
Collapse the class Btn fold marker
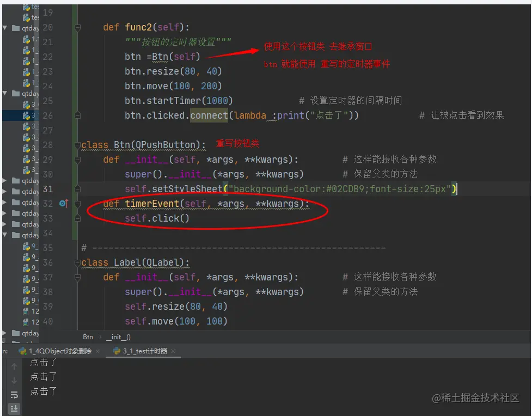click(77, 145)
